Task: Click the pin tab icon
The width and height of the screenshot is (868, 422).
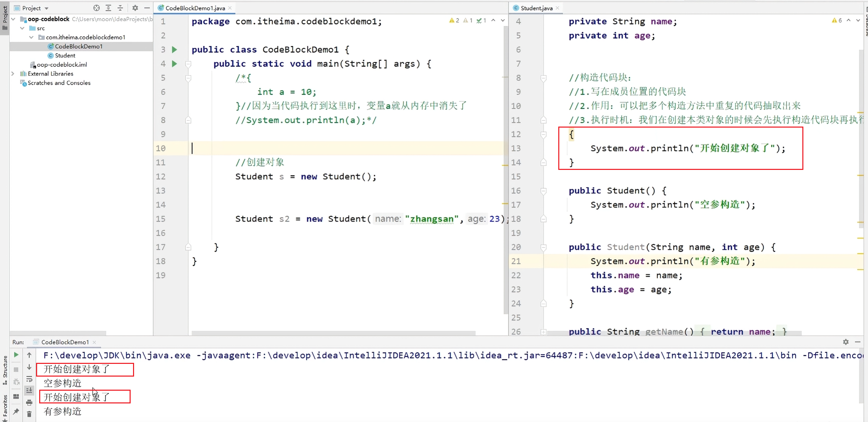Action: point(16,411)
